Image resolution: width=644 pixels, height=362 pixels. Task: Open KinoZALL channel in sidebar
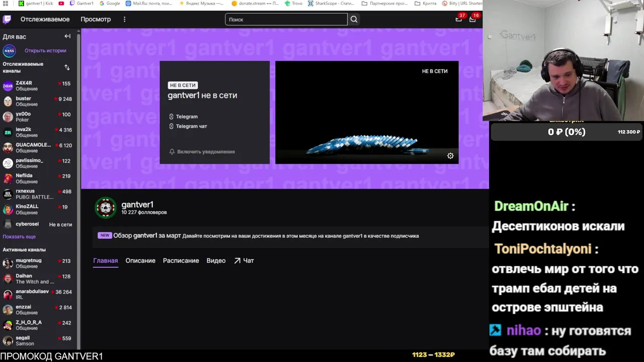click(x=38, y=210)
